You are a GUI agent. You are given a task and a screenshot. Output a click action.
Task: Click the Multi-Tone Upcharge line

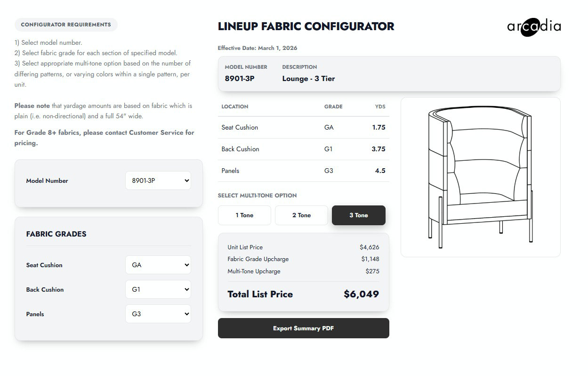[303, 271]
